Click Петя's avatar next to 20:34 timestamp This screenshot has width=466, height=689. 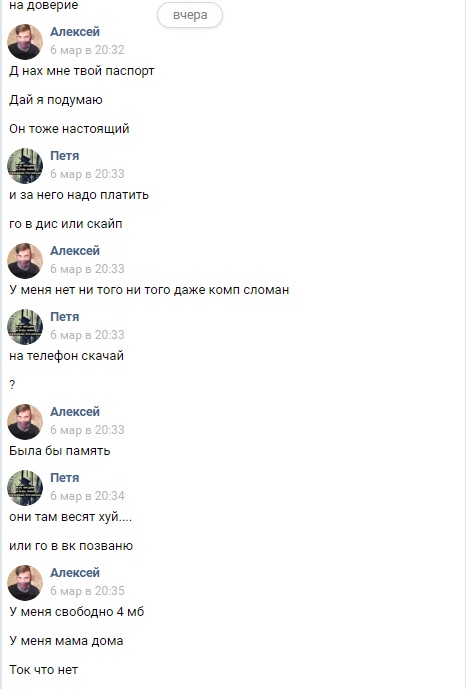point(25,487)
